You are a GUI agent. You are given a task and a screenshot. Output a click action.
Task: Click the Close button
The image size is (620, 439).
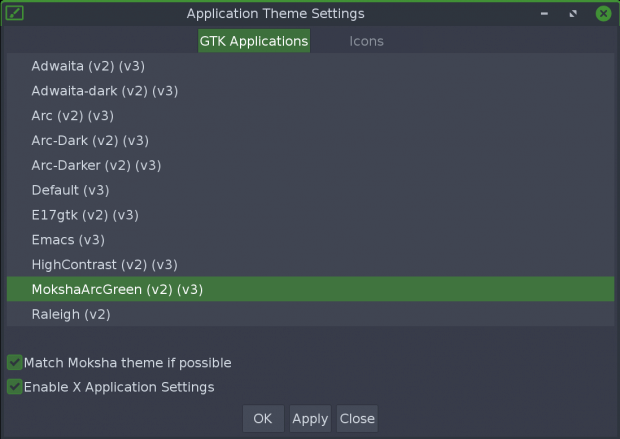coord(357,418)
